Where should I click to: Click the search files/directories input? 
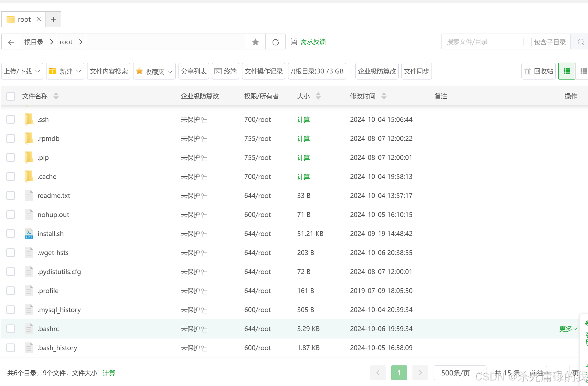point(481,42)
